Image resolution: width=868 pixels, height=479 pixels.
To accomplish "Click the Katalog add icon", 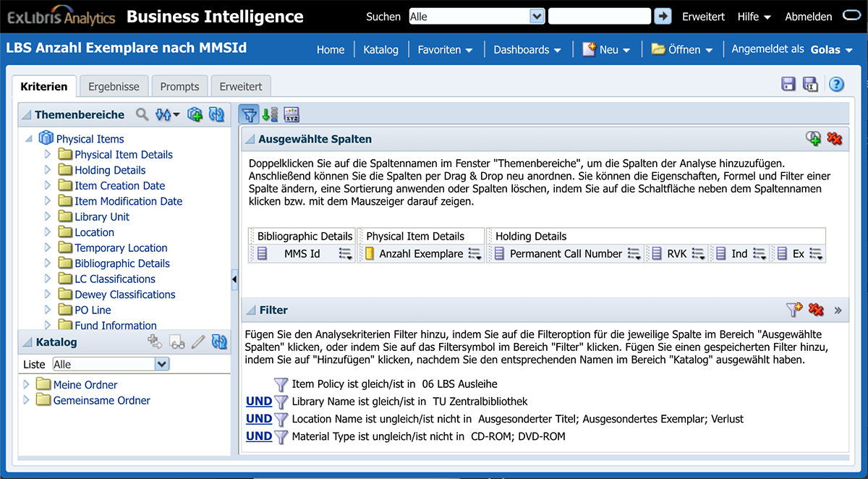I will tap(155, 342).
